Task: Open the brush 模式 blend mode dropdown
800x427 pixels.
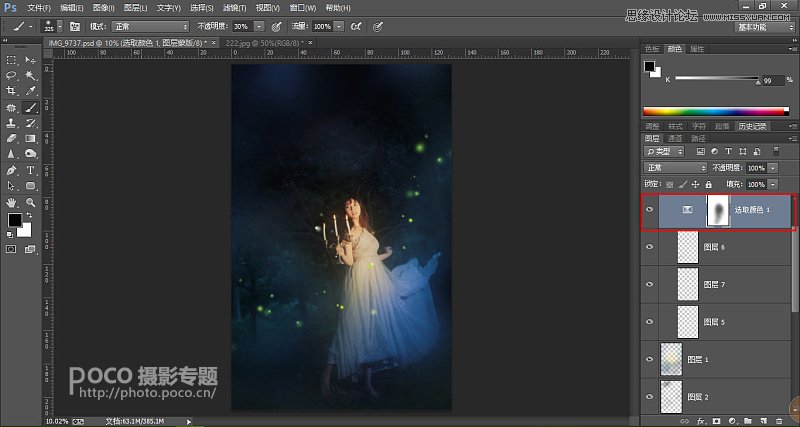Action: click(x=148, y=25)
